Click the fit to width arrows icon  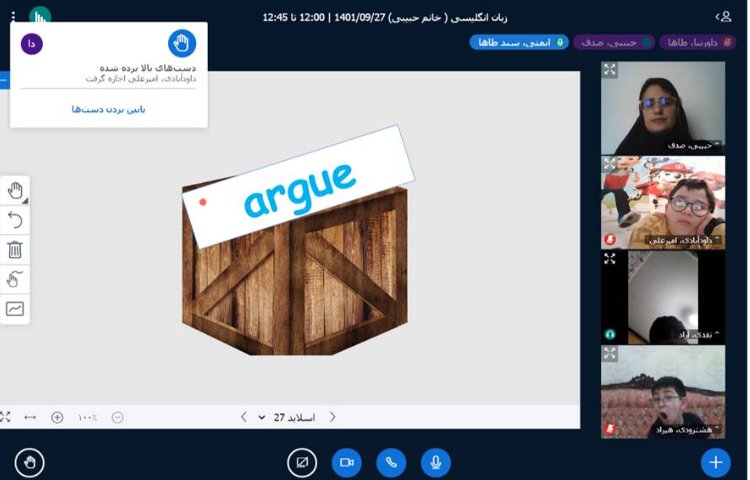30,417
